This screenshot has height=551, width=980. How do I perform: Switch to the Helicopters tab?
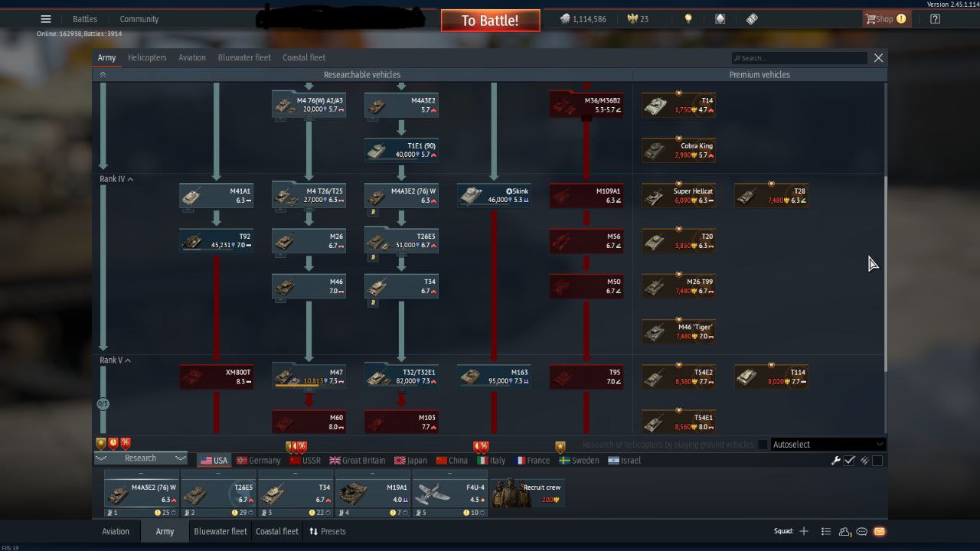click(x=147, y=57)
